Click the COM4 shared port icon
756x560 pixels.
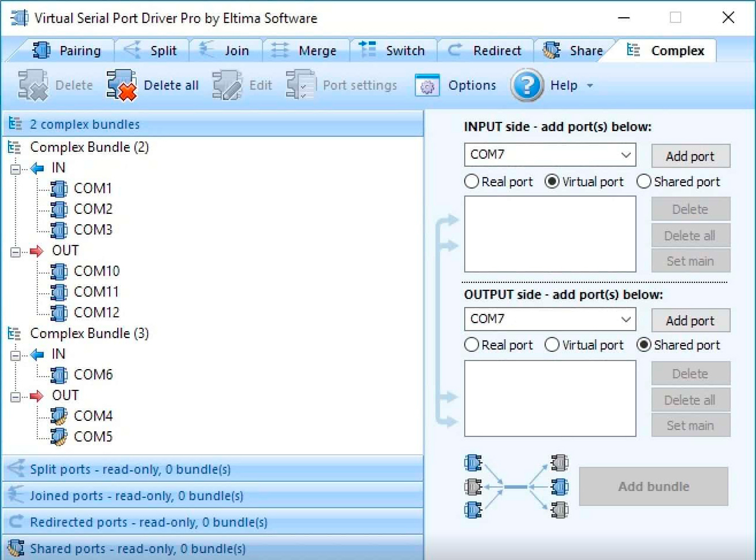(x=59, y=416)
